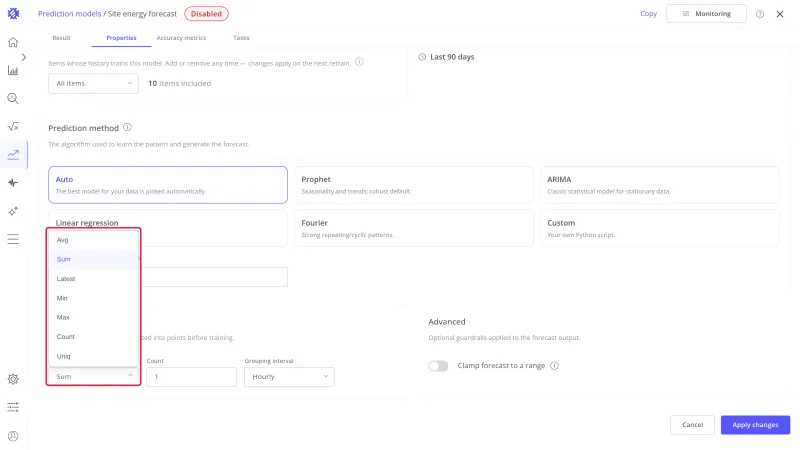Click the text field beside aggregation list
The image size is (800, 450).
[214, 277]
